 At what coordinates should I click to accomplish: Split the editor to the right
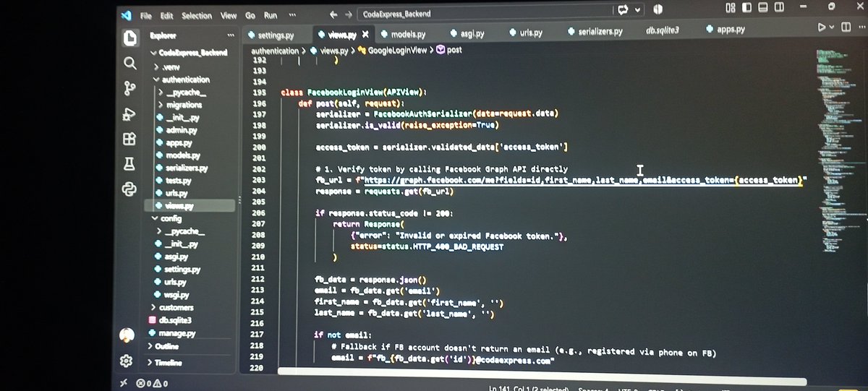point(845,27)
